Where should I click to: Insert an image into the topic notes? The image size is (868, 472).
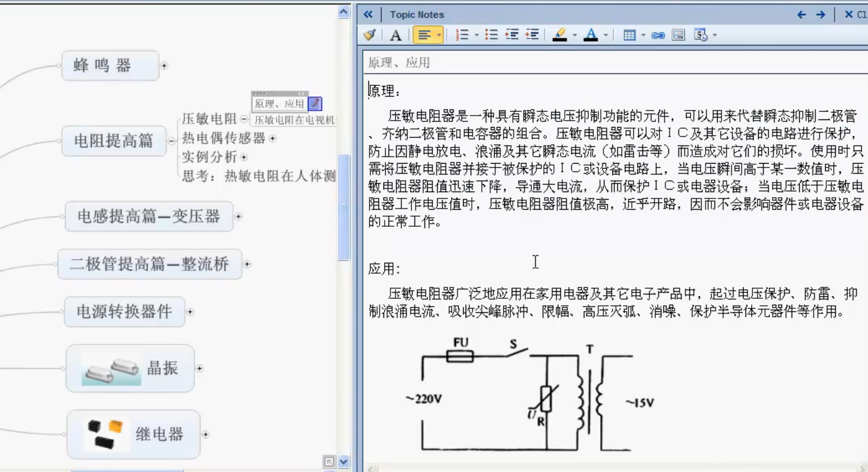point(678,35)
